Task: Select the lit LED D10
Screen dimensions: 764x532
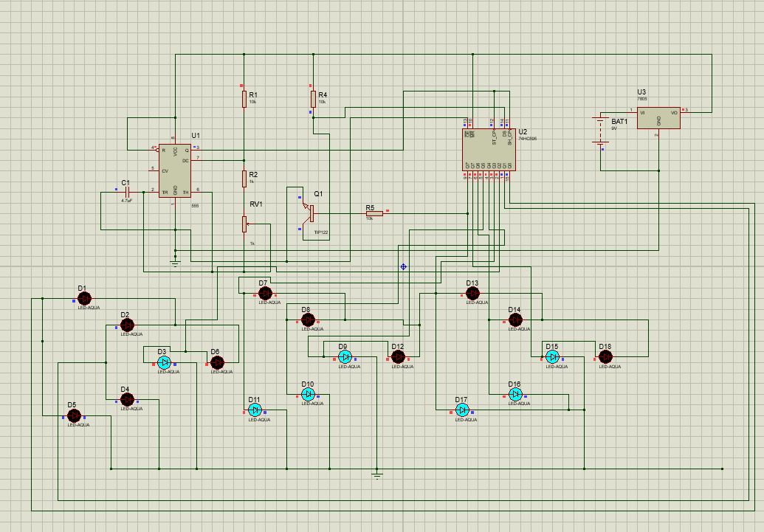Action: 308,394
